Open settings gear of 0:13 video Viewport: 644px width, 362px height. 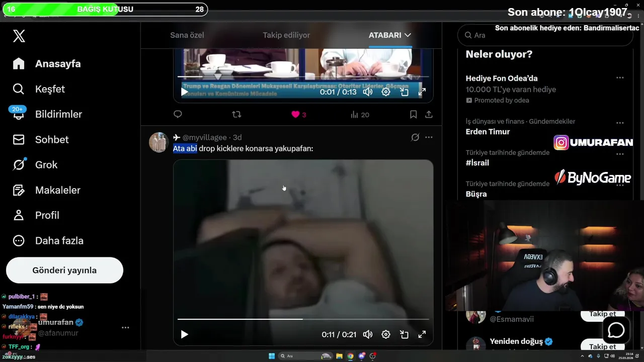coord(386,92)
